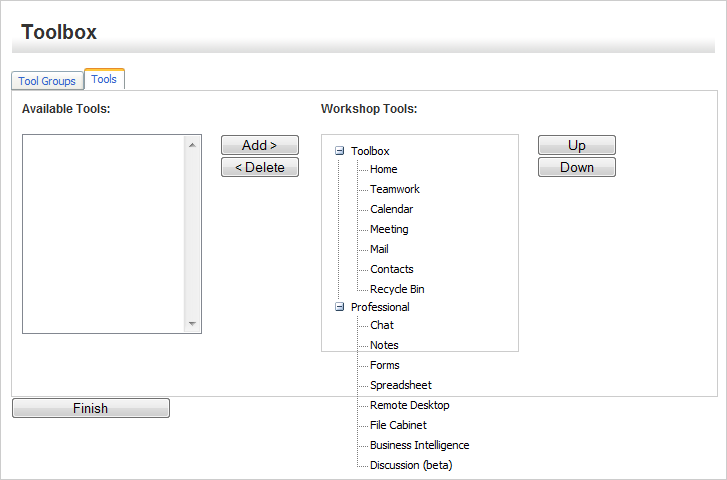Select the Recycle Bin item
This screenshot has height=480, width=727.
coord(397,289)
